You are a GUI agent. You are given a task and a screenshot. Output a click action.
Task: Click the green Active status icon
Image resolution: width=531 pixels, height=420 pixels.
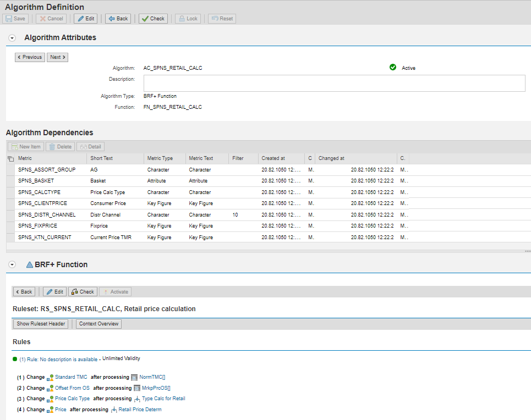click(x=393, y=68)
